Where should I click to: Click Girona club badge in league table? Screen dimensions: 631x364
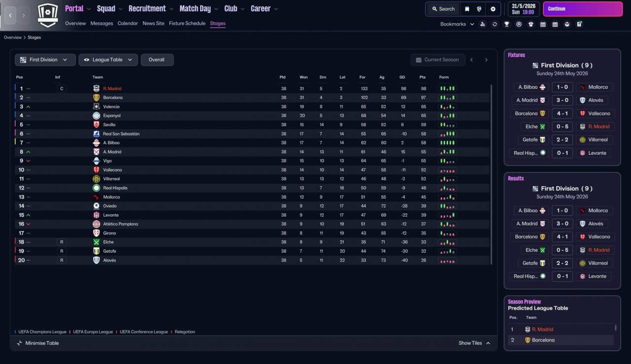[x=97, y=233]
